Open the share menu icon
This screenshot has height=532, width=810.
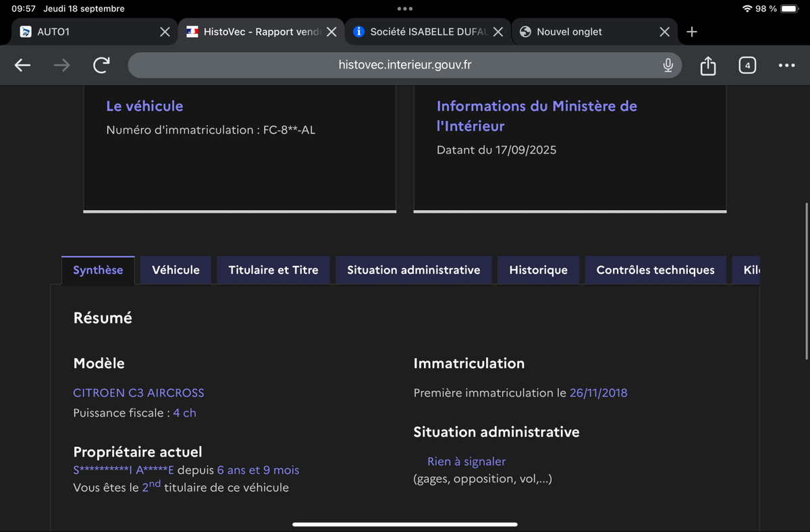(x=707, y=65)
